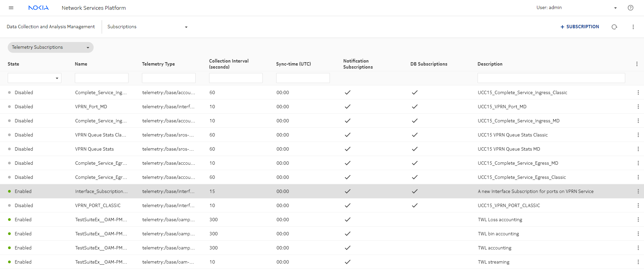Click the Description filter input field
The width and height of the screenshot is (644, 274).
pyautogui.click(x=551, y=78)
